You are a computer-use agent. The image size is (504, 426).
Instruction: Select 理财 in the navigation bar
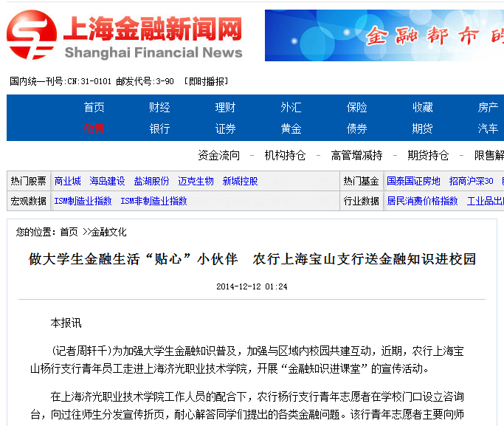click(x=225, y=108)
